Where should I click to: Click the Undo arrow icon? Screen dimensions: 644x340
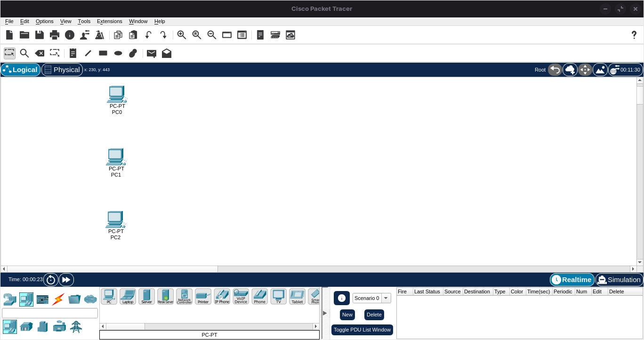click(148, 35)
